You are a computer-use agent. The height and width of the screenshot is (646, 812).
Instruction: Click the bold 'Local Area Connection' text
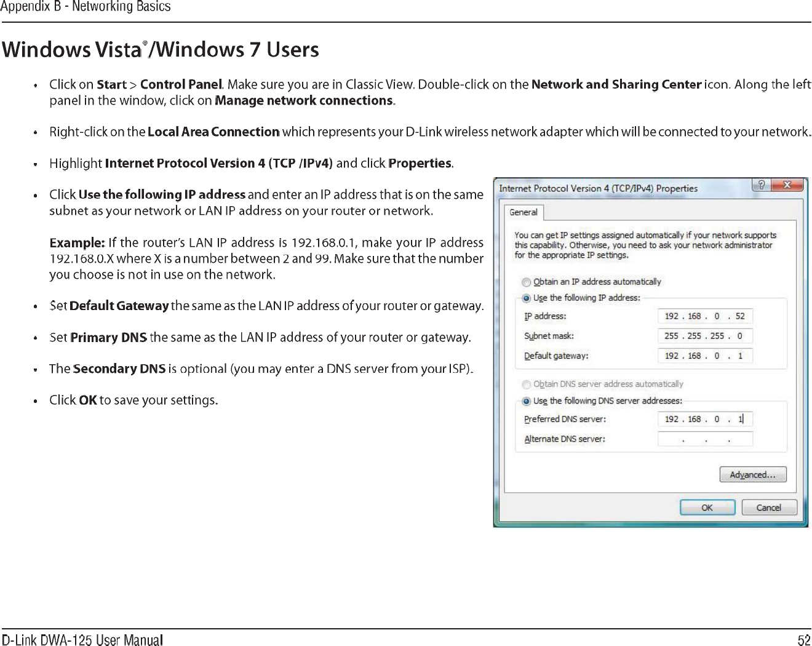(x=213, y=132)
